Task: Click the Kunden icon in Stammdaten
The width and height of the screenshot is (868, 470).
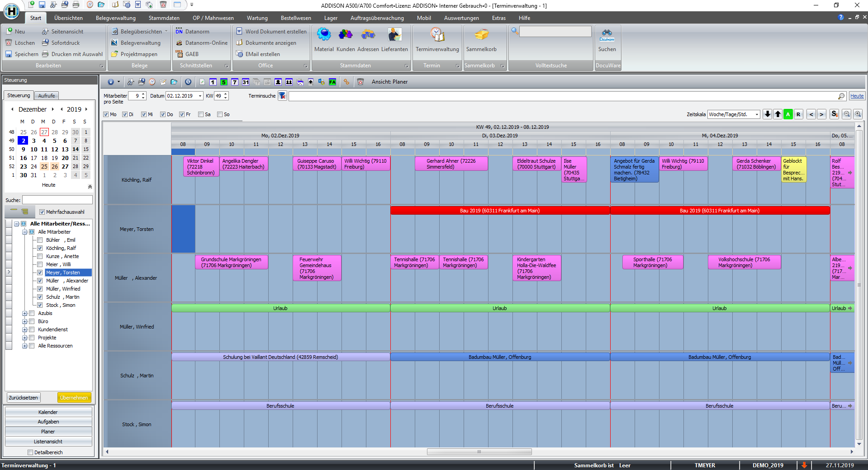Action: (346, 35)
